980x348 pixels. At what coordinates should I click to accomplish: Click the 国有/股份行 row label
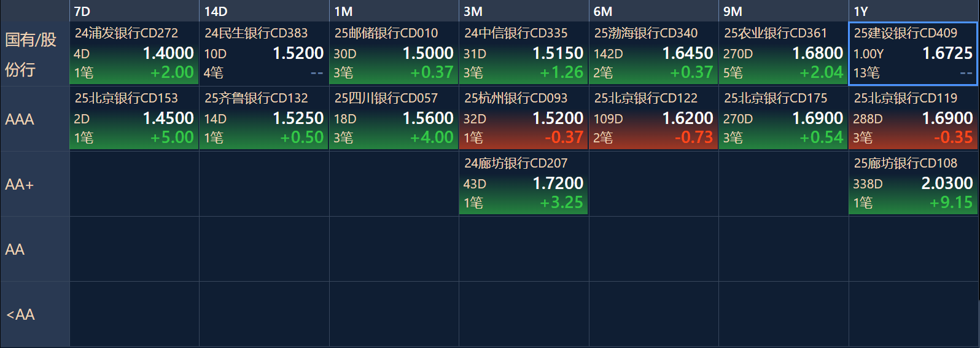34,54
